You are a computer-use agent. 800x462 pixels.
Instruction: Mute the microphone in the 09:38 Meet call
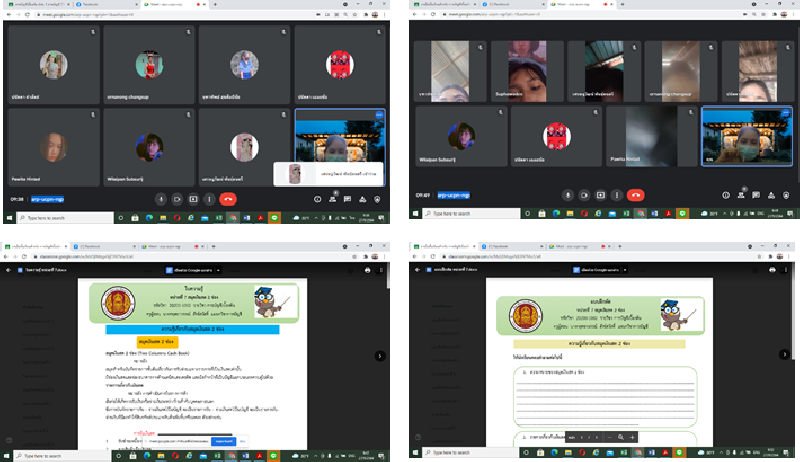[160, 199]
